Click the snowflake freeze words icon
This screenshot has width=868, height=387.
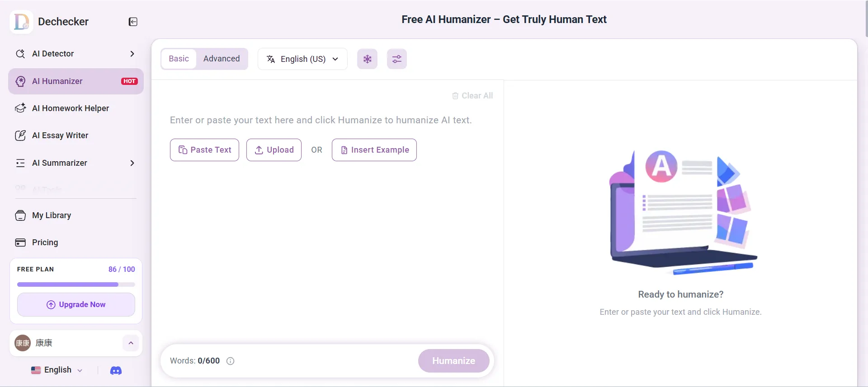tap(367, 59)
